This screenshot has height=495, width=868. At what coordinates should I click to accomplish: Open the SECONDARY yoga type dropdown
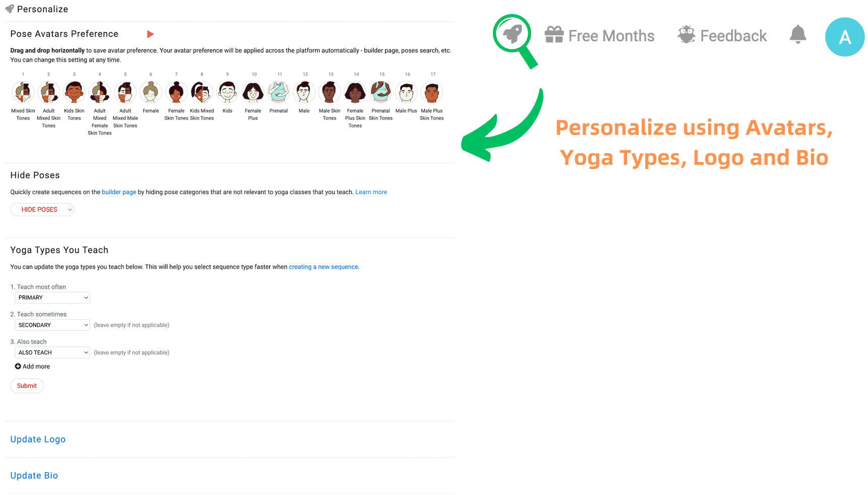pyautogui.click(x=52, y=325)
